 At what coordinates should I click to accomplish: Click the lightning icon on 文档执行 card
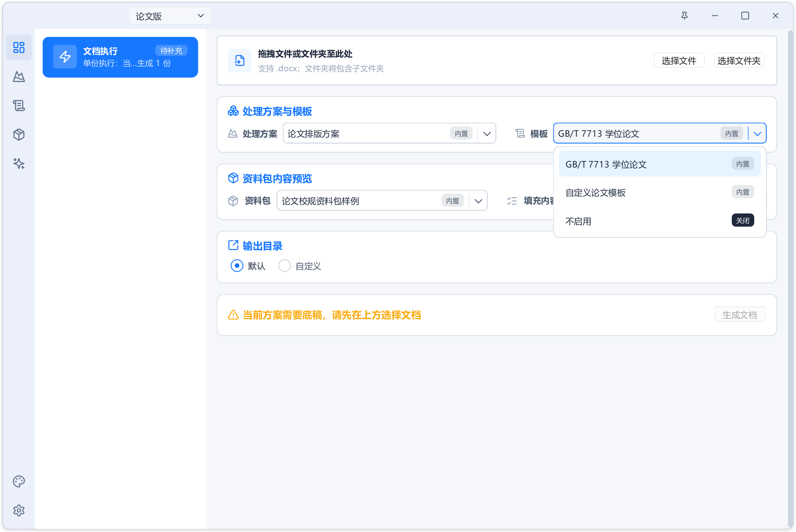pos(65,57)
